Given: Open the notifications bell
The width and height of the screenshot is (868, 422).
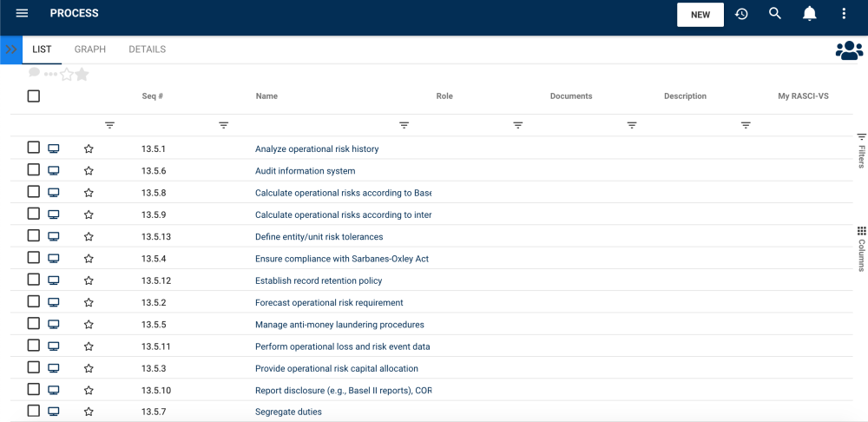Looking at the screenshot, I should click(809, 14).
